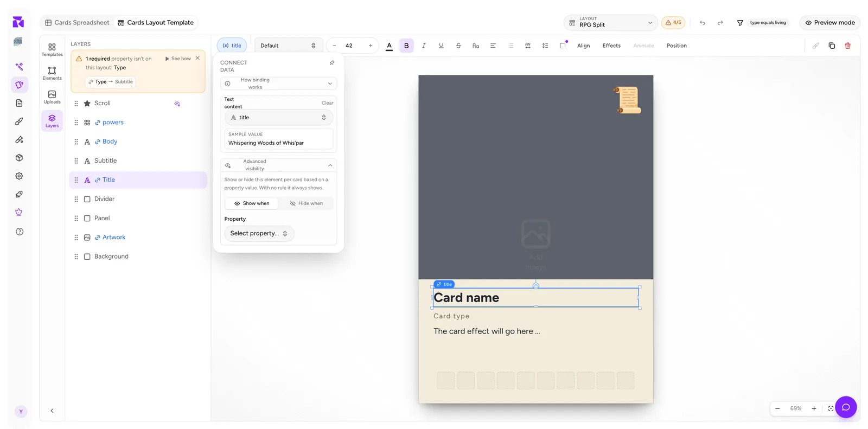868x429 pixels.
Task: Expand How binding works section
Action: click(x=279, y=84)
